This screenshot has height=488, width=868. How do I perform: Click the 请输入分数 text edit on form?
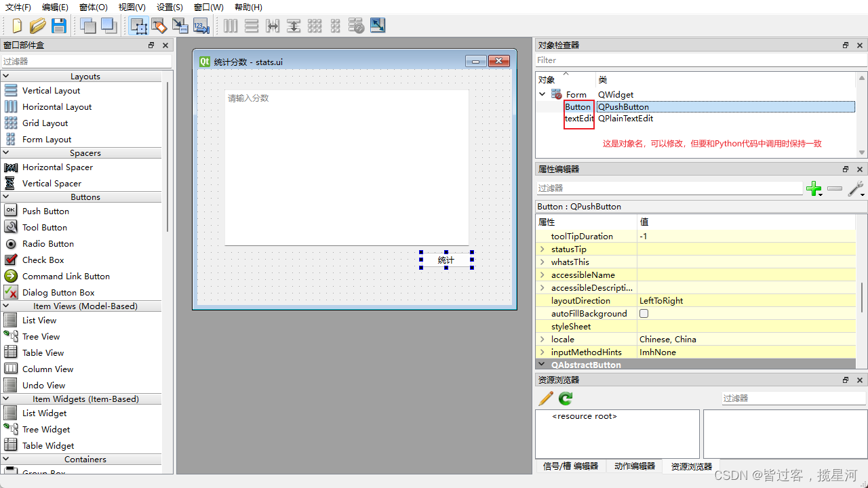pyautogui.click(x=347, y=167)
